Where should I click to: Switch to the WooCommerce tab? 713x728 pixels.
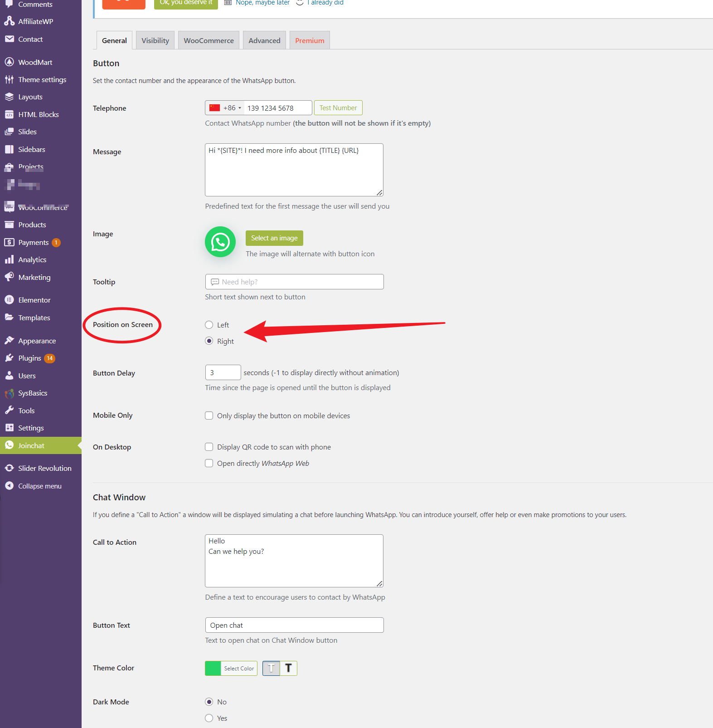[x=209, y=40]
